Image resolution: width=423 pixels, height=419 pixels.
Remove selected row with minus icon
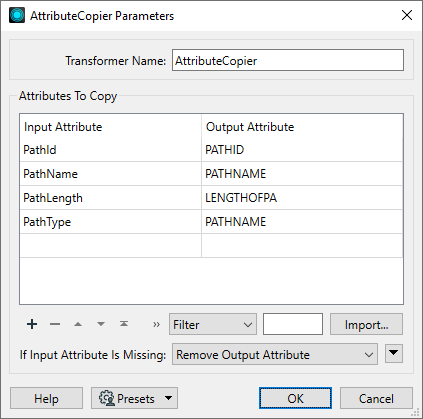click(x=55, y=324)
